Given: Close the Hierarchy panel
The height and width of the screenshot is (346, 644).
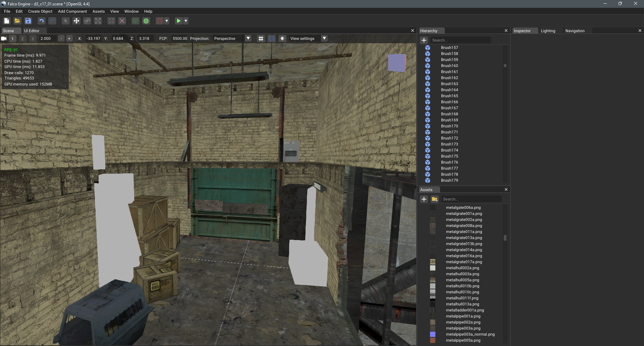Looking at the screenshot, I should tap(506, 31).
